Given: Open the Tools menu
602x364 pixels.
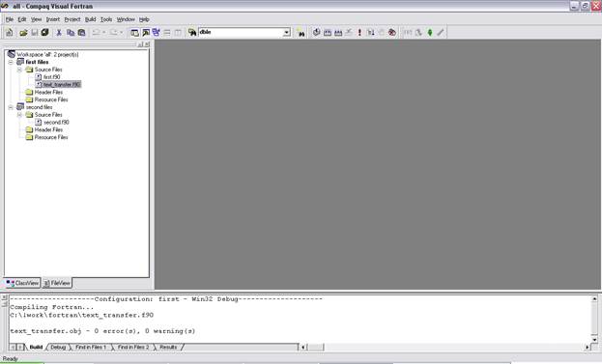Looking at the screenshot, I should pyautogui.click(x=106, y=19).
